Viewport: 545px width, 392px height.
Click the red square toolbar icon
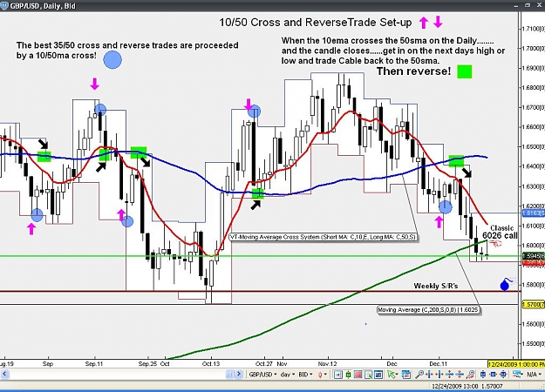(358, 375)
